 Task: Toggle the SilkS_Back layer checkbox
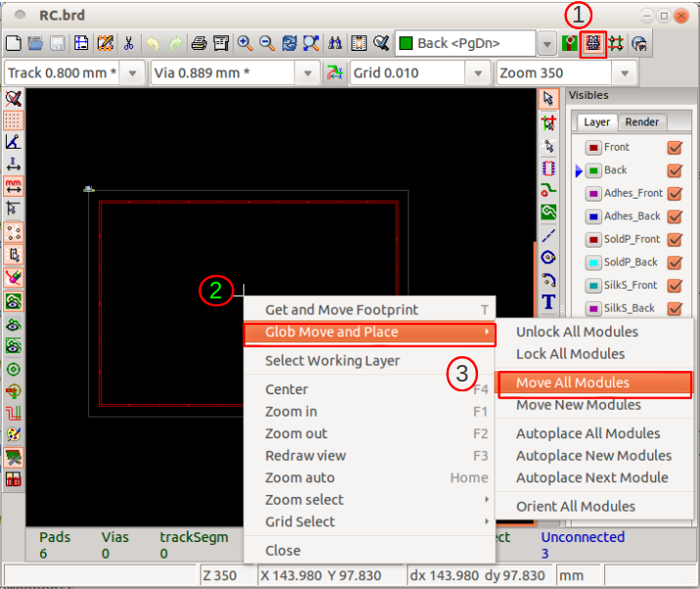point(675,309)
